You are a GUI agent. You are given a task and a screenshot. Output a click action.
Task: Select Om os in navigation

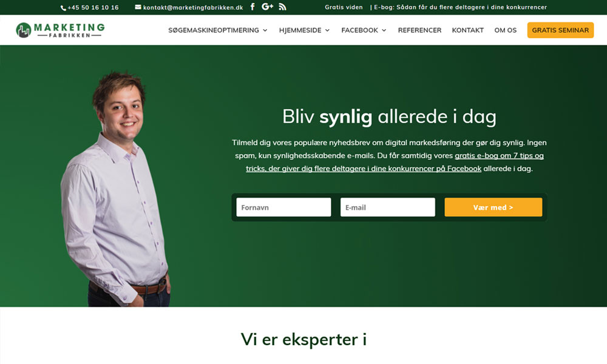coord(505,30)
